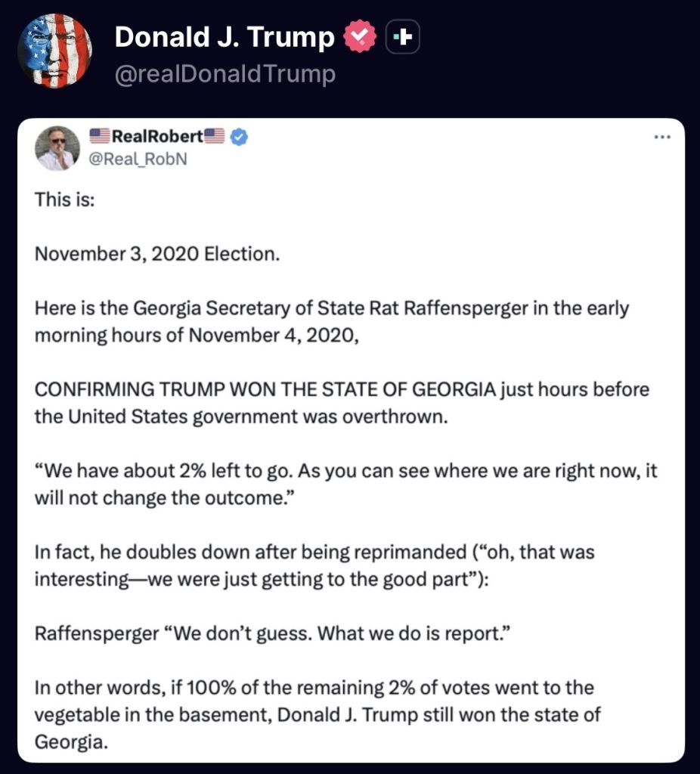The height and width of the screenshot is (774, 700).
Task: Click the "We have about 2% left" quote
Action: 345,484
